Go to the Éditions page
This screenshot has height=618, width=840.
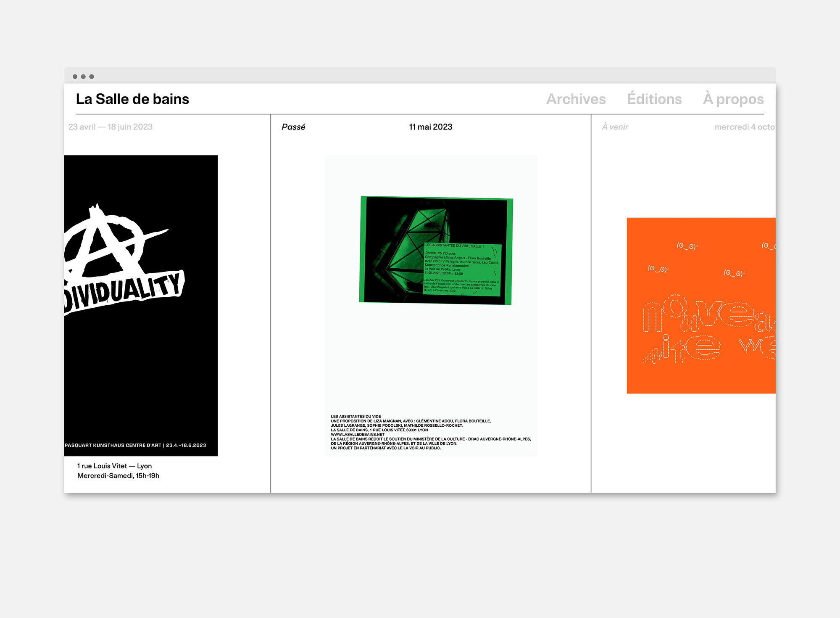(x=654, y=99)
